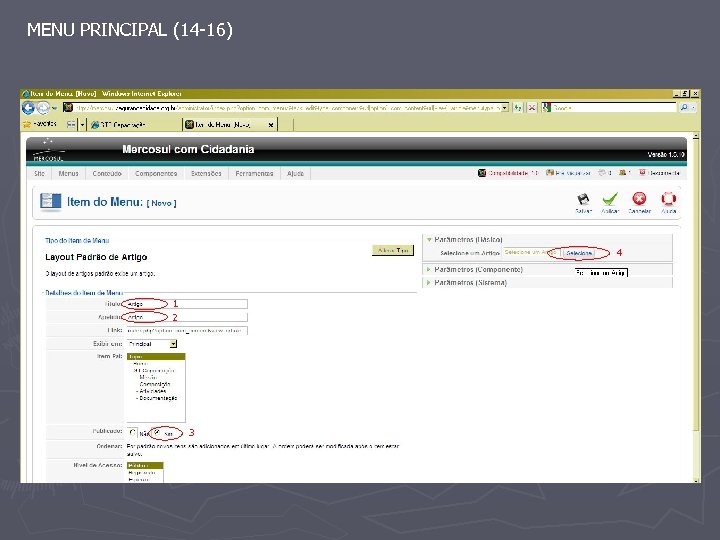
Task: Select Composição in the Item Pai list
Action: [x=155, y=384]
